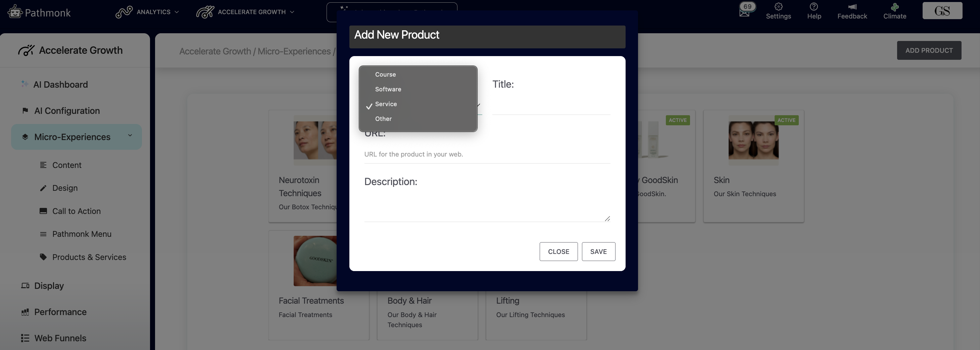The height and width of the screenshot is (350, 980).
Task: Click the Web Funnels list icon
Action: [25, 338]
